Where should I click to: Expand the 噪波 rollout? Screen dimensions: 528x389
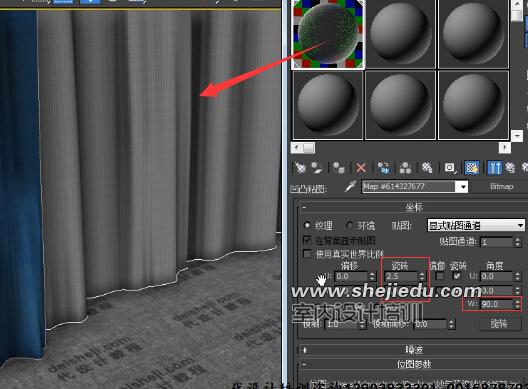414,350
